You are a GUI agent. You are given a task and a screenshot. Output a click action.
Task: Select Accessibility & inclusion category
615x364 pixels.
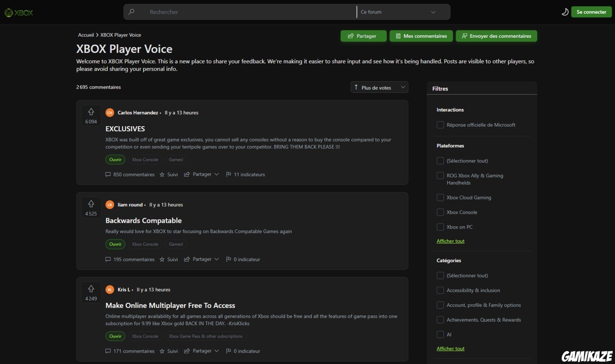coord(440,291)
